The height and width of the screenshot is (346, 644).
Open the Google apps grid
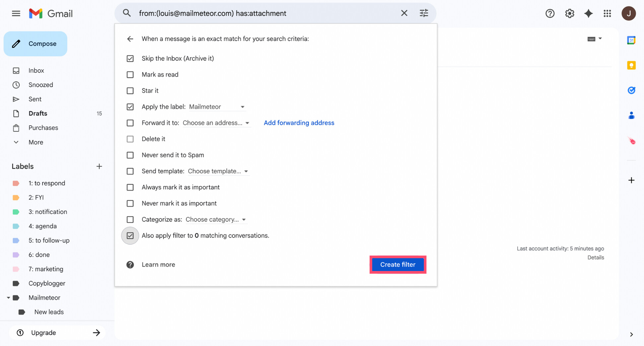pos(608,13)
